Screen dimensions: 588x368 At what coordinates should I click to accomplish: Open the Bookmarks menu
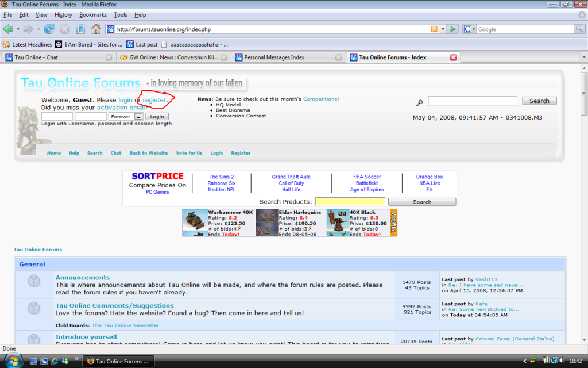pos(93,14)
